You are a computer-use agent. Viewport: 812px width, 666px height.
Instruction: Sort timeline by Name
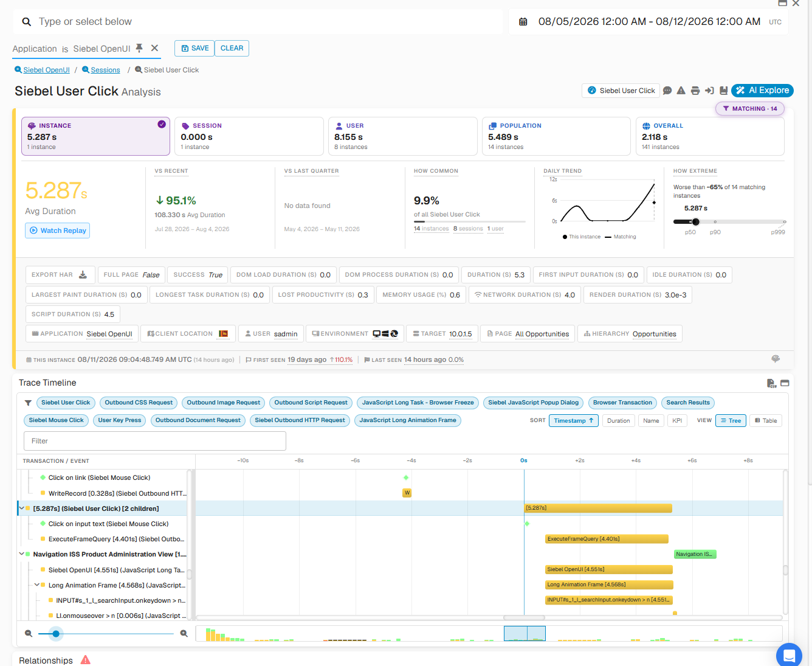651,421
